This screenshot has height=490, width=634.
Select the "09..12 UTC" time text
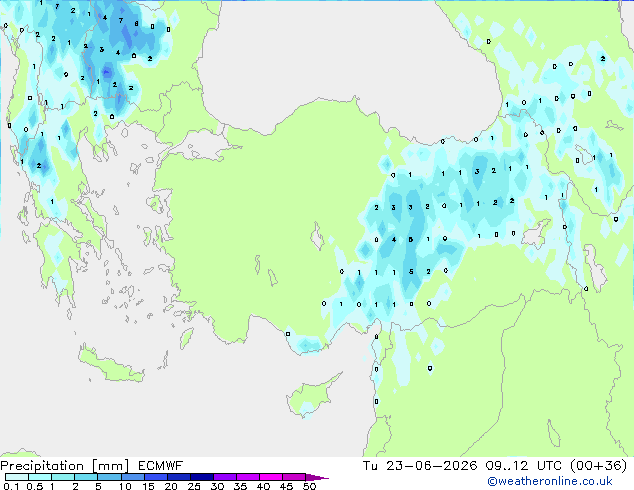[x=523, y=466]
